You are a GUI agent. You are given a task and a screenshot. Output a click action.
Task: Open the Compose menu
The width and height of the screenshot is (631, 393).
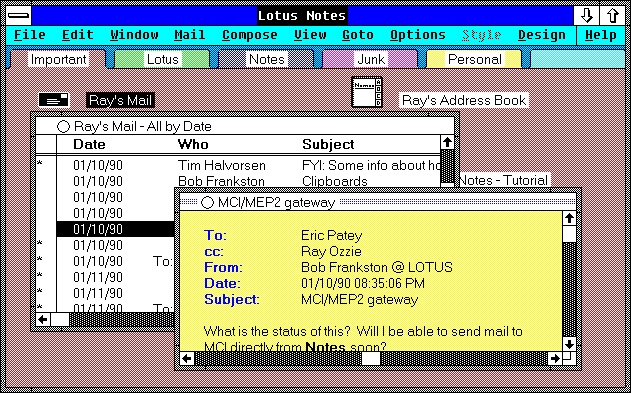[250, 35]
